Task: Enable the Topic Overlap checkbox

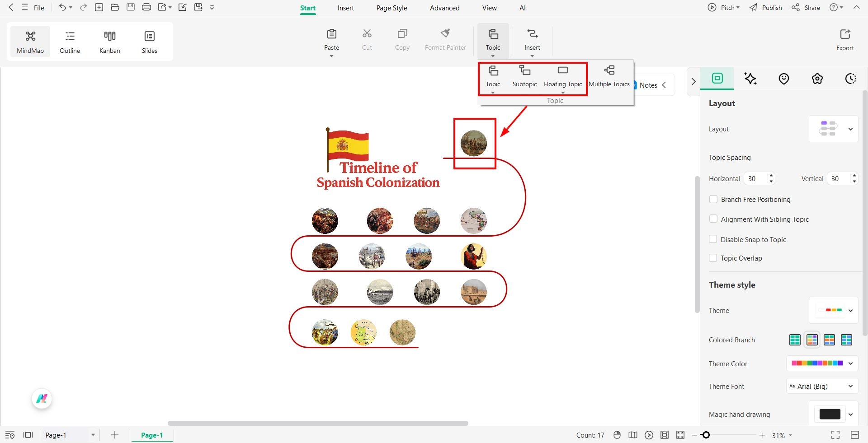Action: coord(713,258)
